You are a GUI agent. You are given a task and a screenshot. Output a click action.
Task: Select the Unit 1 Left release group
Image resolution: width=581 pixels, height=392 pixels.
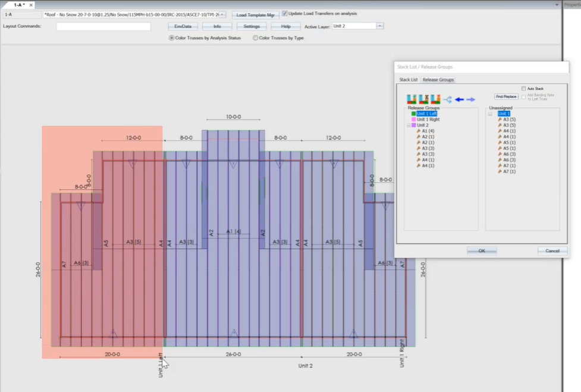[427, 114]
